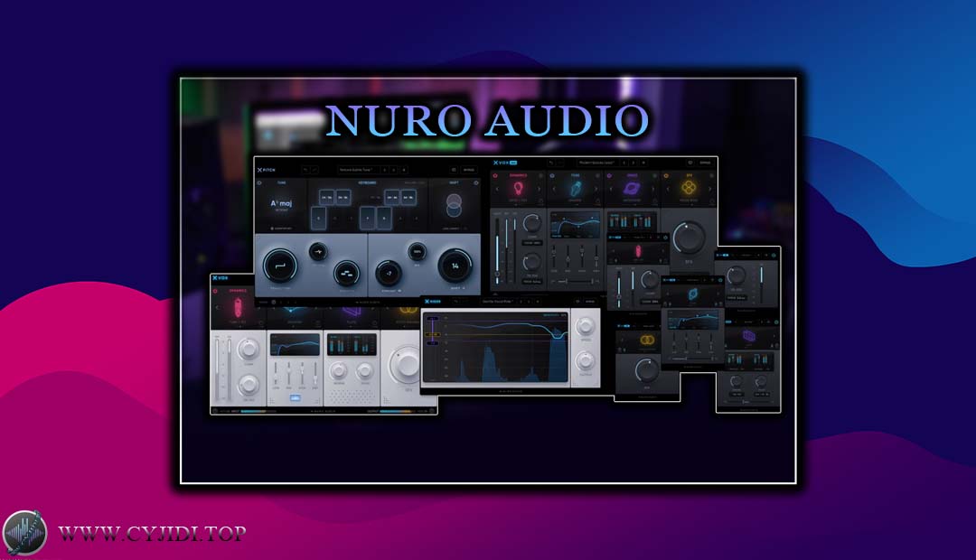This screenshot has height=560, width=976.
Task: Toggle the red Dynamics power icon in dark Xvox
Action: pos(495,175)
